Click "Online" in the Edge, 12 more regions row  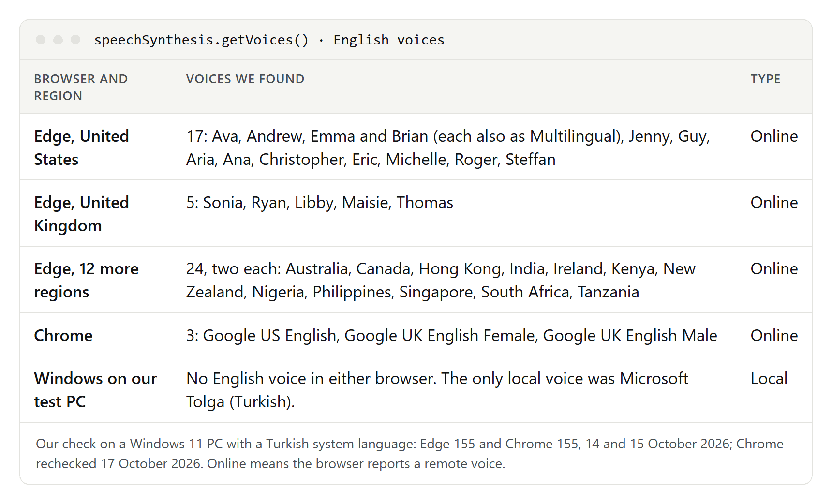coord(774,268)
